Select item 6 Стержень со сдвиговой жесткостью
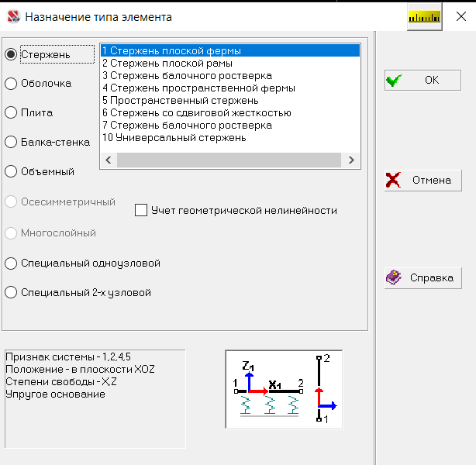The width and height of the screenshot is (476, 465). 230,113
